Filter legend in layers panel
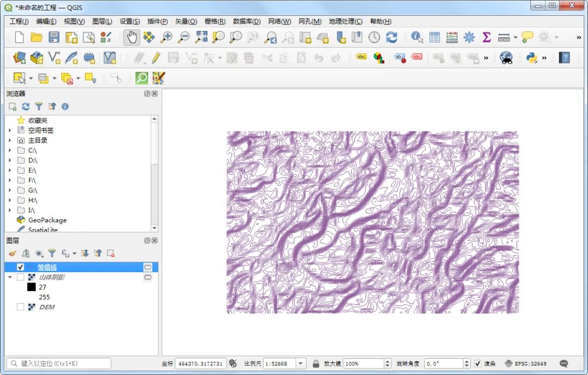Viewport: 588px width, 375px height. (52, 254)
